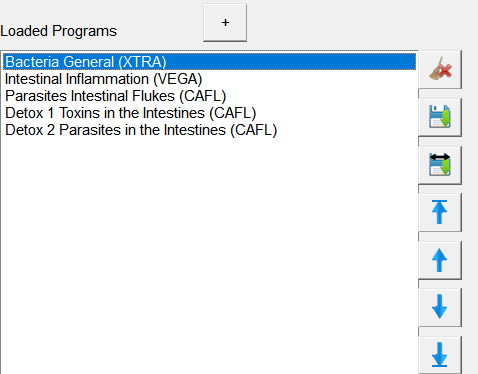
Task: Highlight the Detox 1 list entry
Action: [x=209, y=113]
